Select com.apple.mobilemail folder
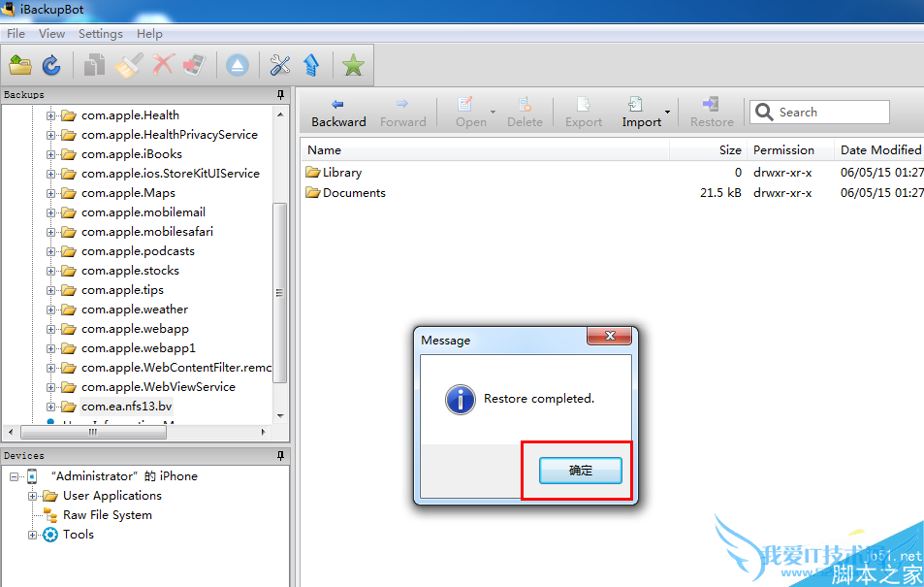This screenshot has width=924, height=587. tap(143, 212)
